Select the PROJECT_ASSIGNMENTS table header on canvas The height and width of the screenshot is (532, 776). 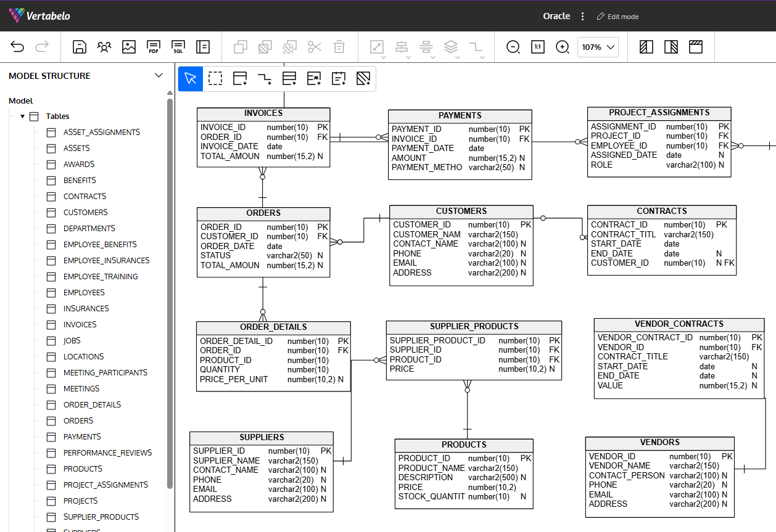tap(659, 113)
